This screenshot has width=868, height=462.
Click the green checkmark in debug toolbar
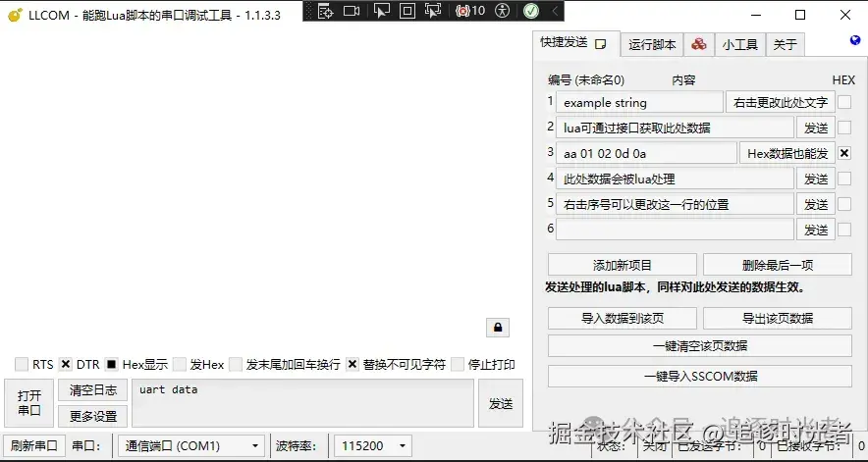point(531,11)
